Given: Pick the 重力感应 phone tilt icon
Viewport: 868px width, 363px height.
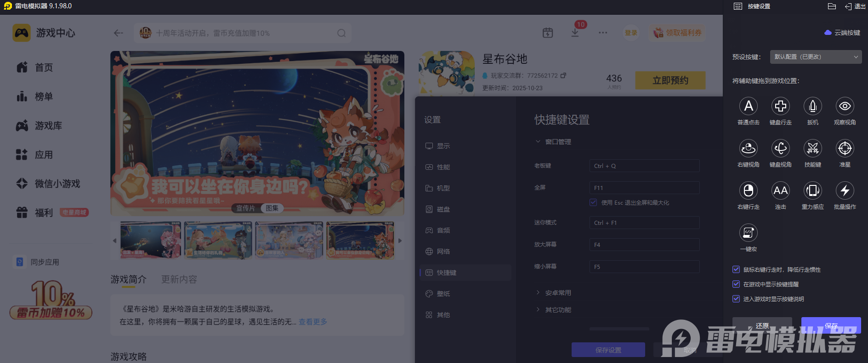Looking at the screenshot, I should click(813, 190).
